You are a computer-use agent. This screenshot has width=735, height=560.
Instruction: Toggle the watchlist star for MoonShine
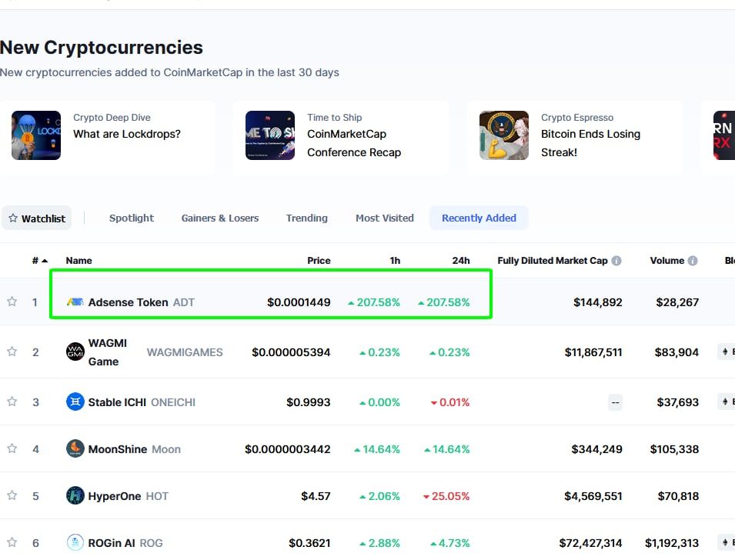tap(12, 448)
